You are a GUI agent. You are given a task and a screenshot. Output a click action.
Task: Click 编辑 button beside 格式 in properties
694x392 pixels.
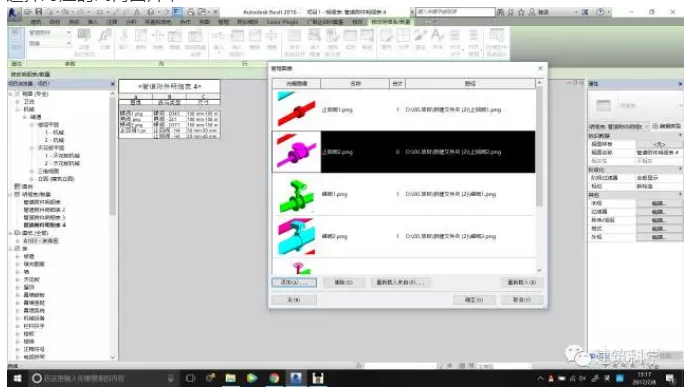click(658, 228)
